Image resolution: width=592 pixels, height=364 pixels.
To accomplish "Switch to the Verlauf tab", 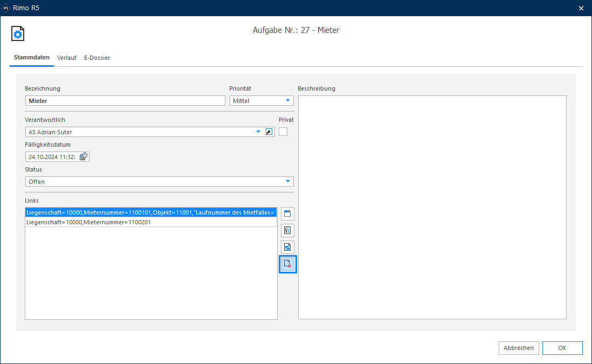I will [x=67, y=58].
